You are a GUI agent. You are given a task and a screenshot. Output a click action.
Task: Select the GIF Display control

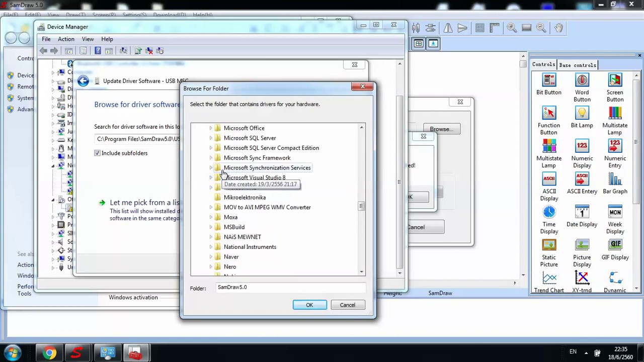point(615,249)
